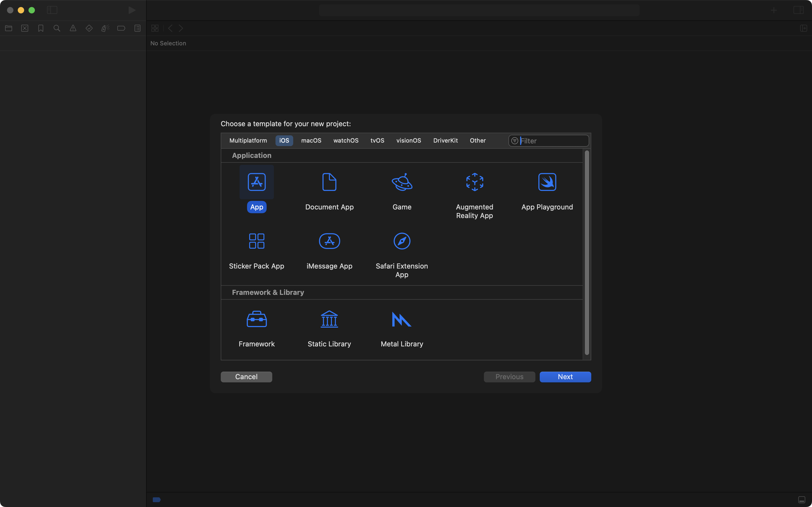Switch to the macOS platform tab
812x507 pixels.
[x=311, y=140]
